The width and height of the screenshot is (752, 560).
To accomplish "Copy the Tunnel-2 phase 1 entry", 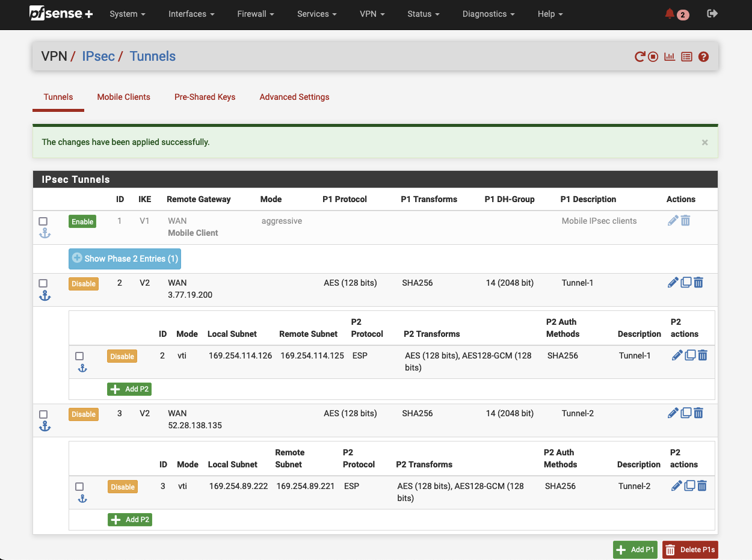I will [686, 413].
